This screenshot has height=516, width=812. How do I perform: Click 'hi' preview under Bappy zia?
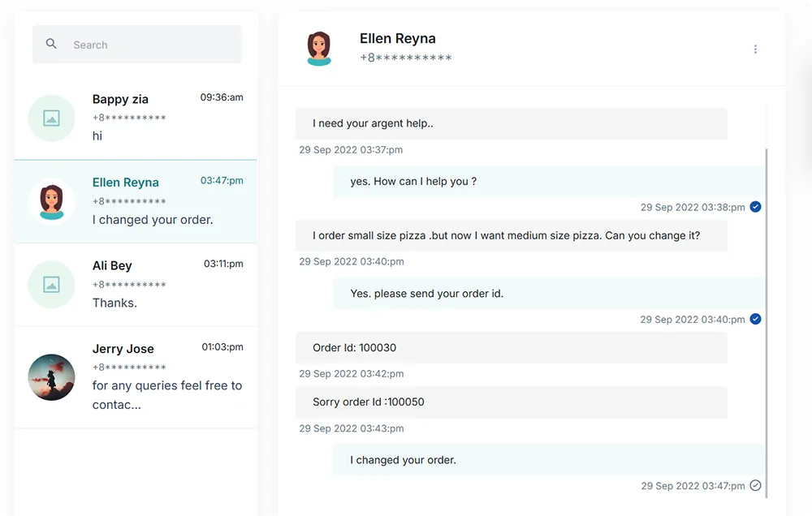click(97, 136)
